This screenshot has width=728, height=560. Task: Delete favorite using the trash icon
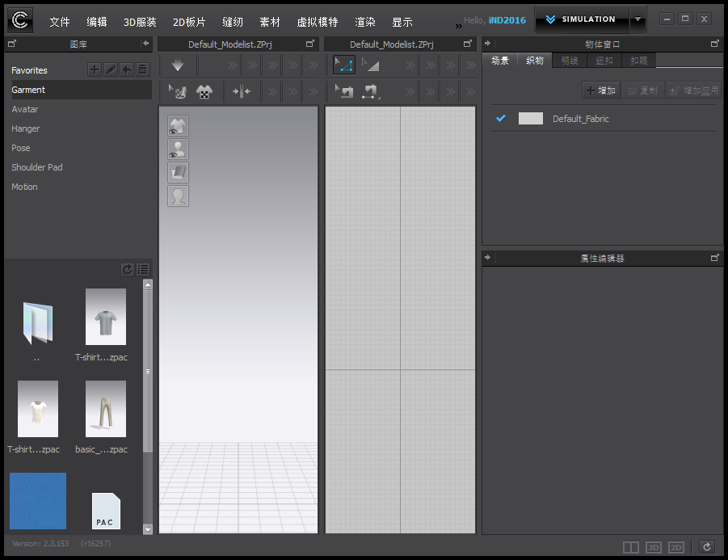143,69
